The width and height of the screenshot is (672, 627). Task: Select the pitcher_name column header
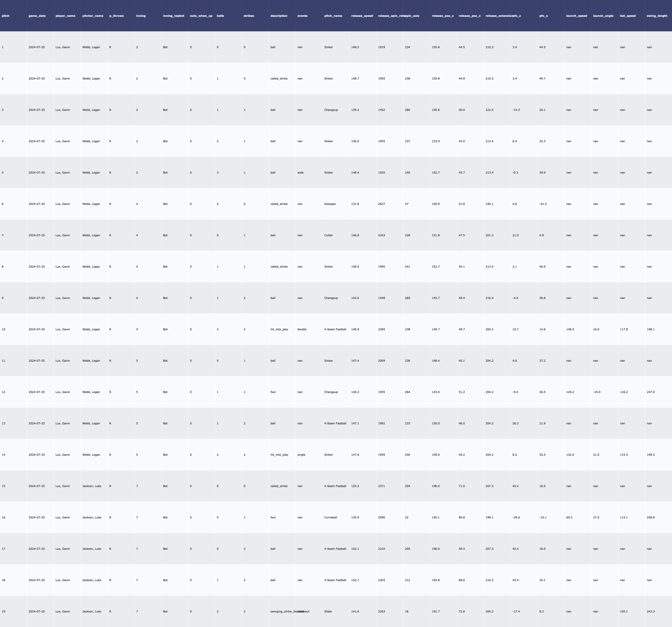pyautogui.click(x=93, y=16)
